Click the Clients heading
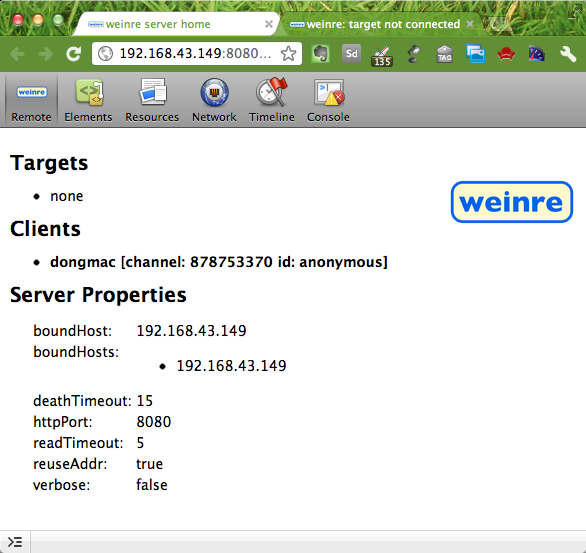The image size is (586, 553). point(45,229)
